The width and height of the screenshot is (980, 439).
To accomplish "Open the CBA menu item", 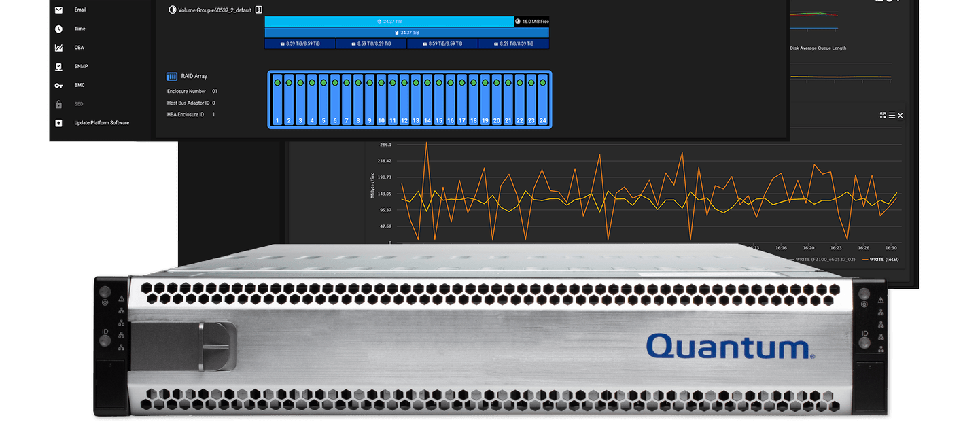I will [80, 48].
